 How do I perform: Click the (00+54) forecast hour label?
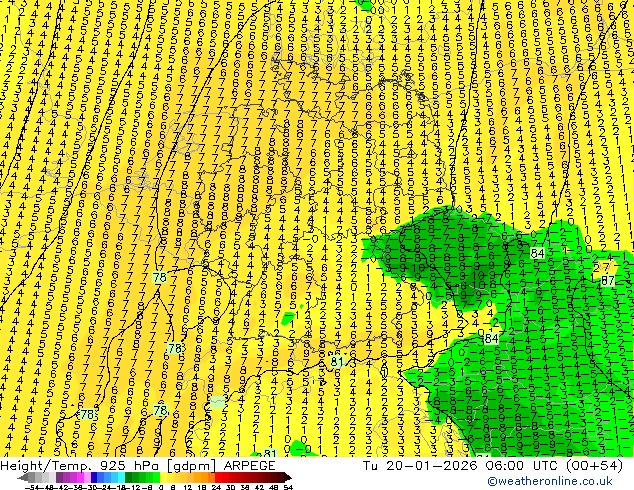click(x=594, y=466)
